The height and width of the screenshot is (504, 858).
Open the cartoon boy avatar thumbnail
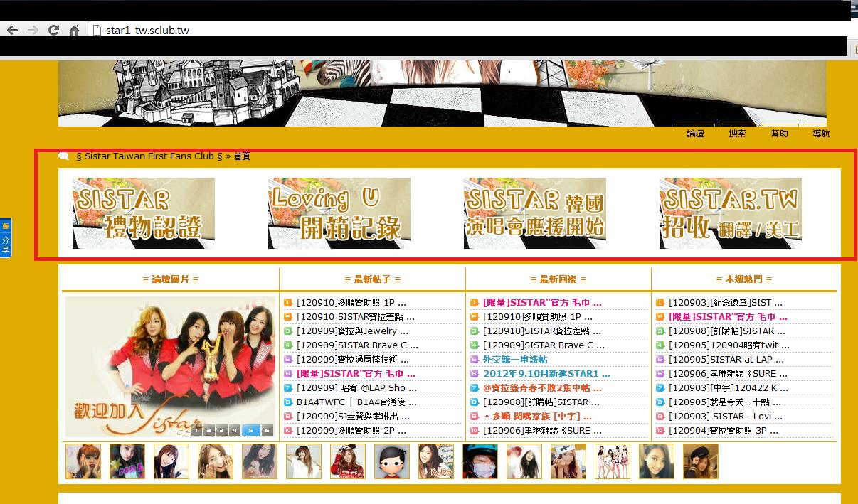pos(392,461)
